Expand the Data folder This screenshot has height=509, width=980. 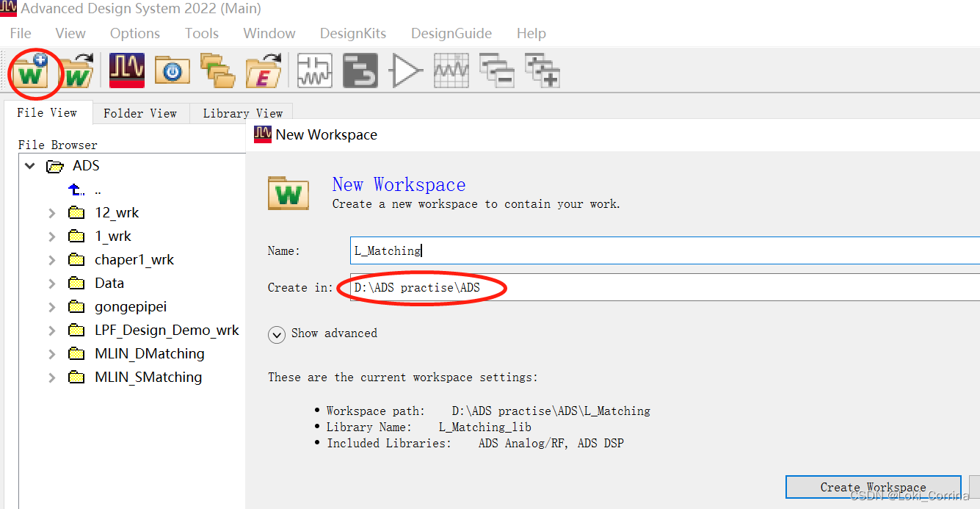tap(52, 284)
